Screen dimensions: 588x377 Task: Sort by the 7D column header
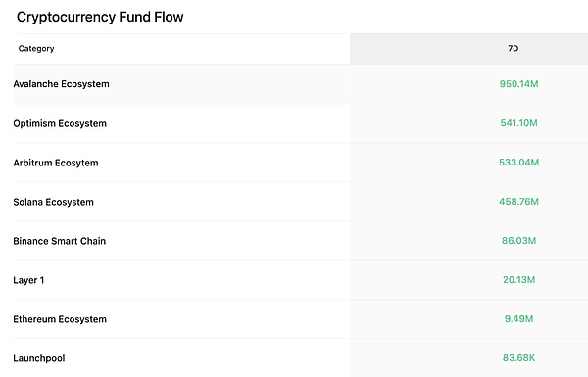[x=513, y=48]
